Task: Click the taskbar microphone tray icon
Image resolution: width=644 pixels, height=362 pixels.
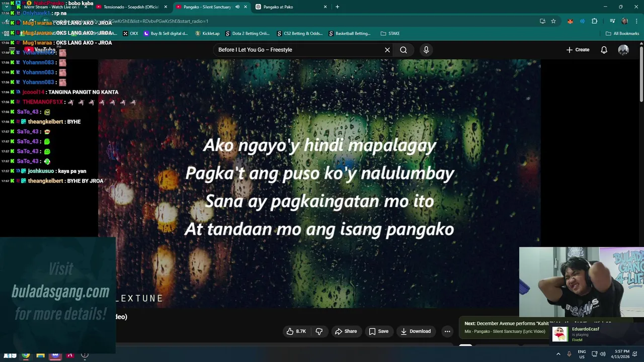Action: point(569,354)
